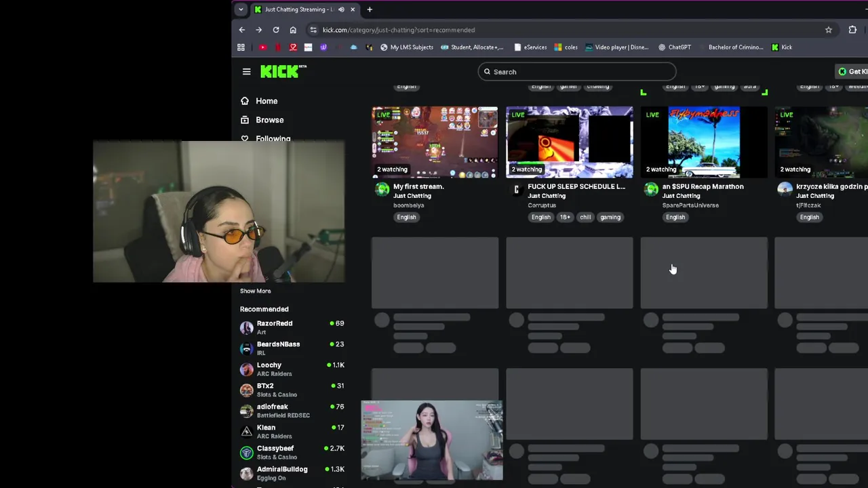Open Classybeef recommended channel

point(292,452)
